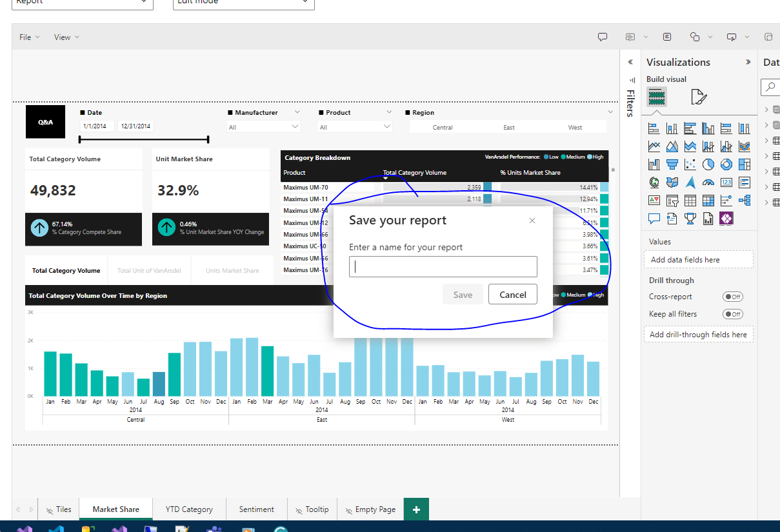Select the 100% stacked bar chart visual
The image size is (780, 532).
coord(726,128)
